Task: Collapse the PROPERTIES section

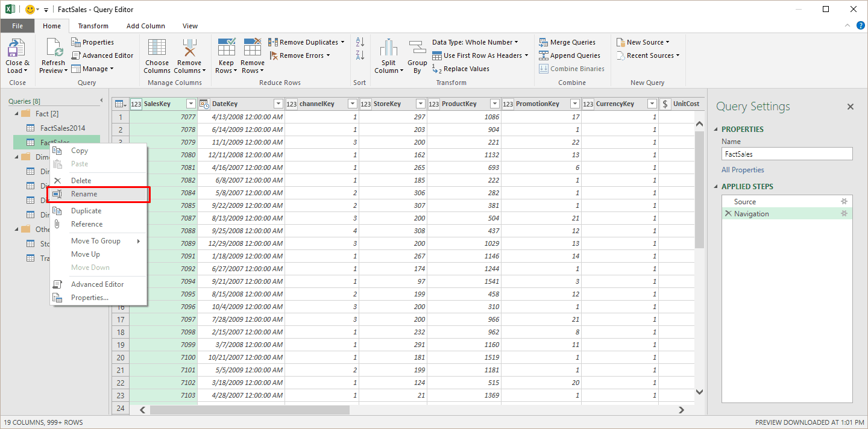Action: coord(716,129)
